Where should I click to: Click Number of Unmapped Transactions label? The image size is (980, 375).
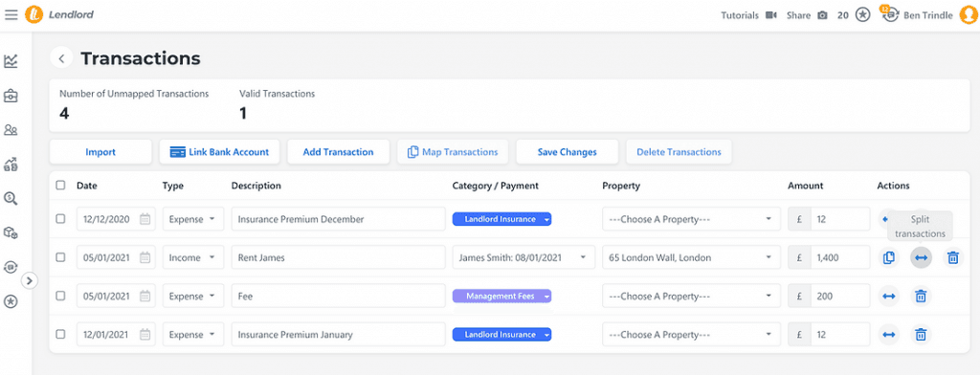pos(134,94)
